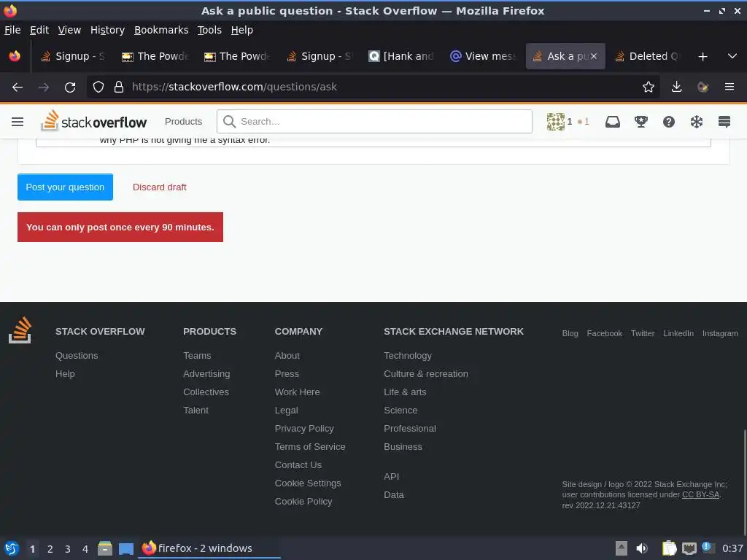Screen dimensions: 747x560
Task: Click the snowflake winter theme icon
Action: 697,122
